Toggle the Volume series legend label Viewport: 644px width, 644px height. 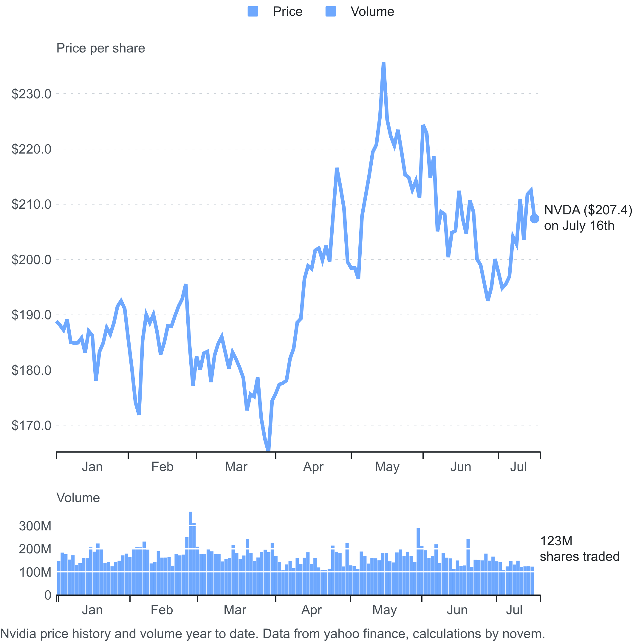point(372,12)
